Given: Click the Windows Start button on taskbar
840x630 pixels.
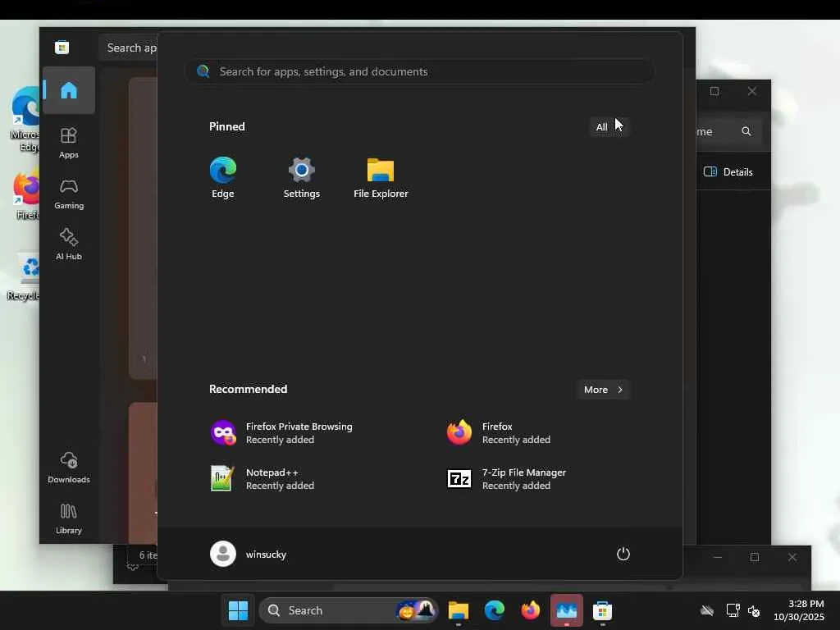Looking at the screenshot, I should pyautogui.click(x=239, y=610).
